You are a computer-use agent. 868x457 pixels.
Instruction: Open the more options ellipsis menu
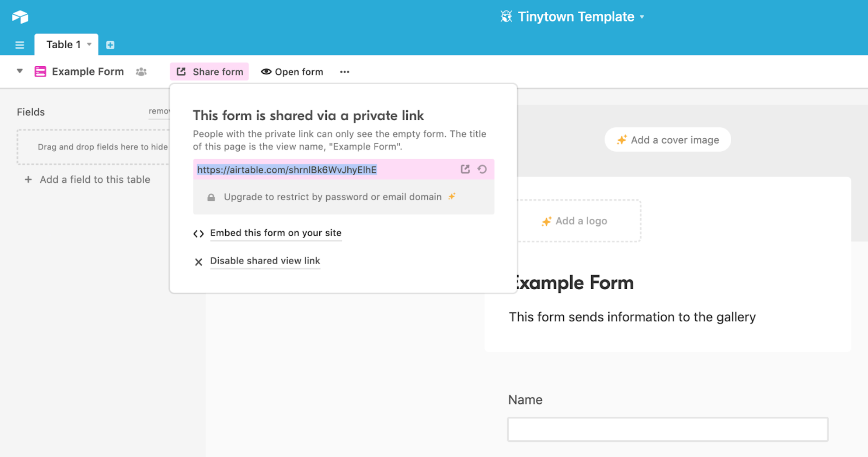(344, 71)
